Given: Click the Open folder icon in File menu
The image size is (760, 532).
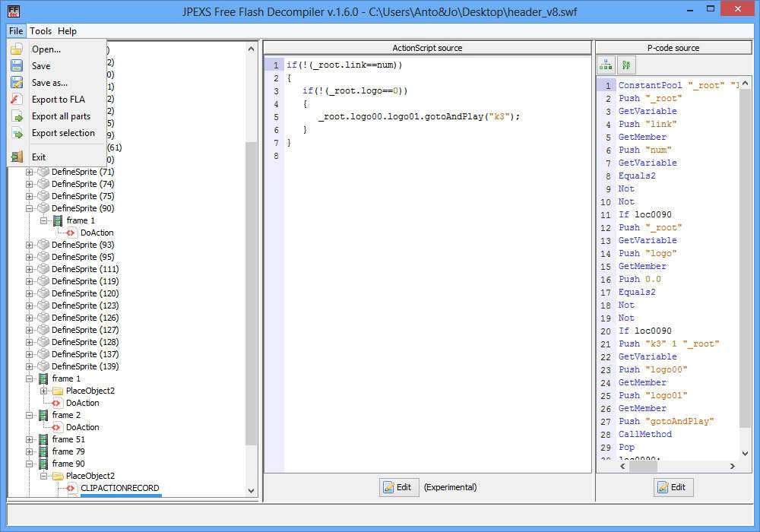Looking at the screenshot, I should pyautogui.click(x=17, y=49).
